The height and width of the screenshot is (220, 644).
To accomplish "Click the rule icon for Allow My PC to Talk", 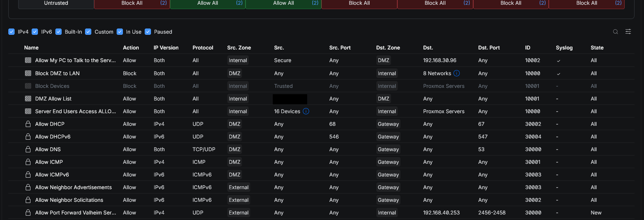I will click(x=28, y=60).
